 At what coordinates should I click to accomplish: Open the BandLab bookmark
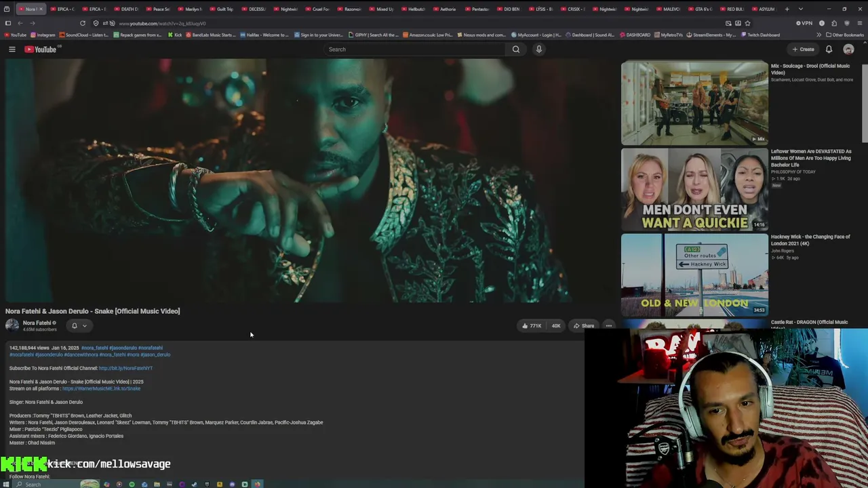pos(211,35)
